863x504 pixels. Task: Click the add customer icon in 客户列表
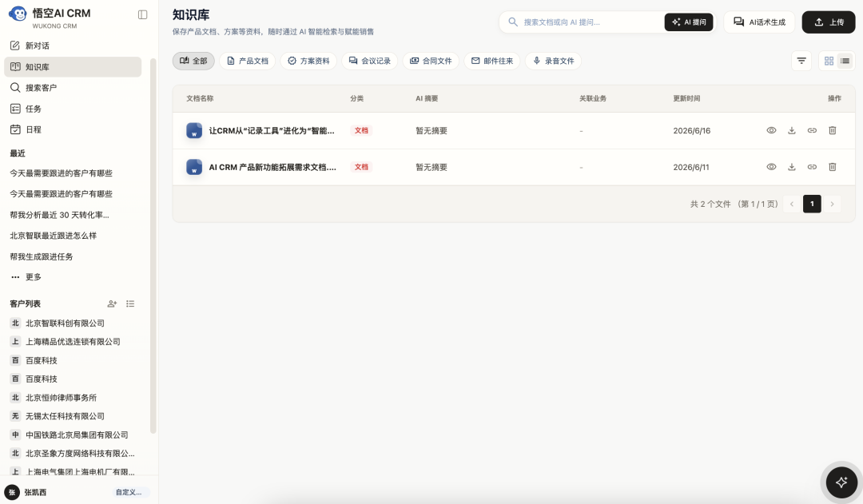(113, 304)
